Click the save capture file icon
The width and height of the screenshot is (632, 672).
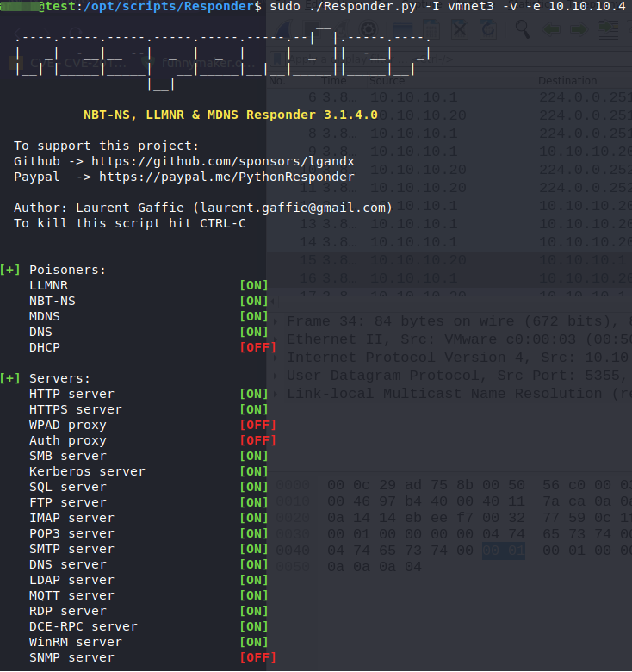click(433, 29)
